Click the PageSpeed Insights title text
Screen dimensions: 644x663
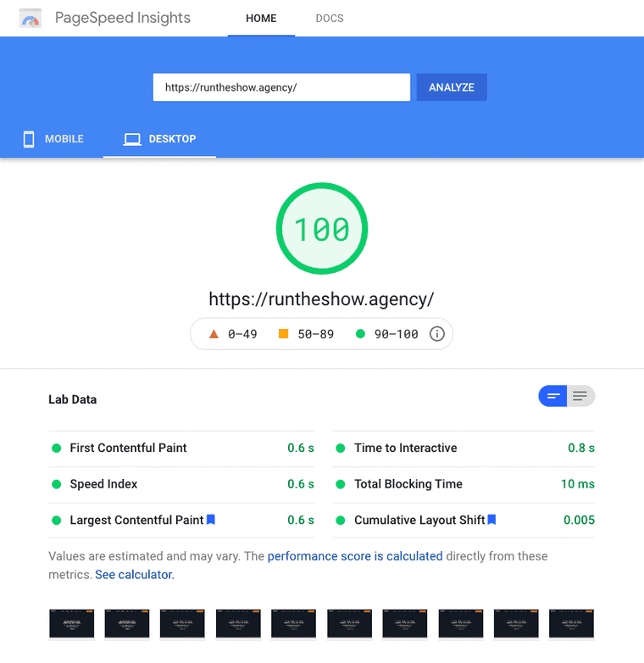click(123, 18)
